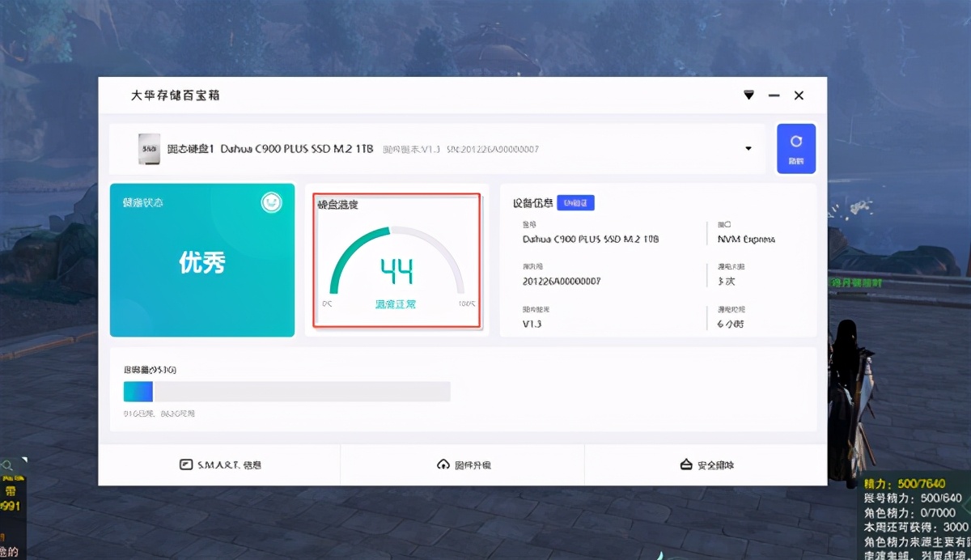Click the blue badge next to 设备信息

575,202
